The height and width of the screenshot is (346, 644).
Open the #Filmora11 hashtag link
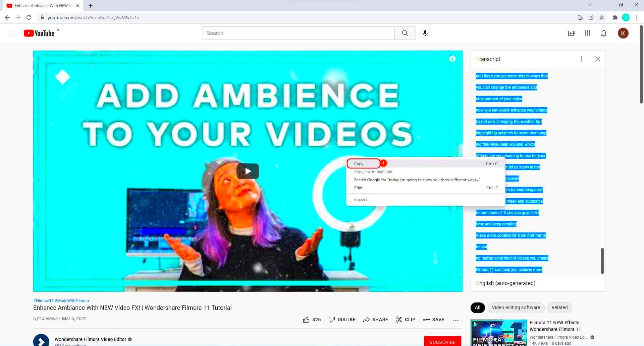[43, 301]
